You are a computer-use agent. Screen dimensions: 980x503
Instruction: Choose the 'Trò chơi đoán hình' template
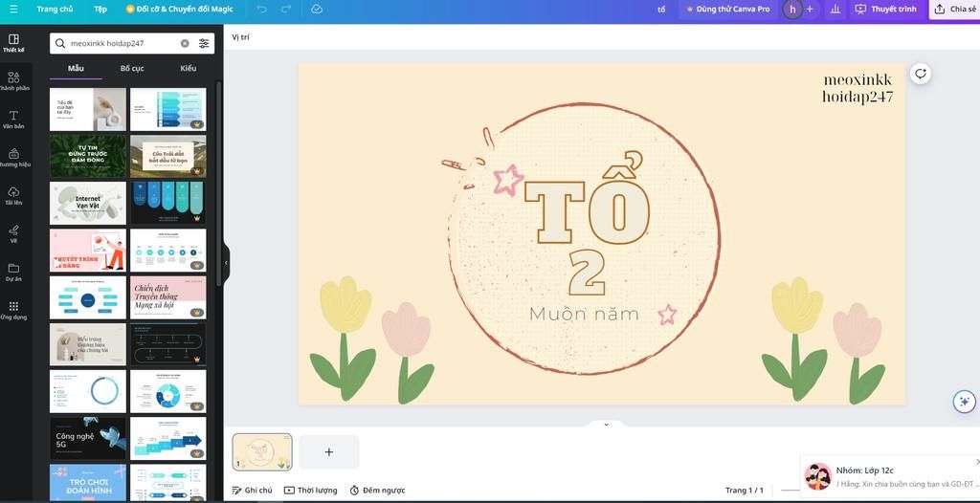pos(87,482)
